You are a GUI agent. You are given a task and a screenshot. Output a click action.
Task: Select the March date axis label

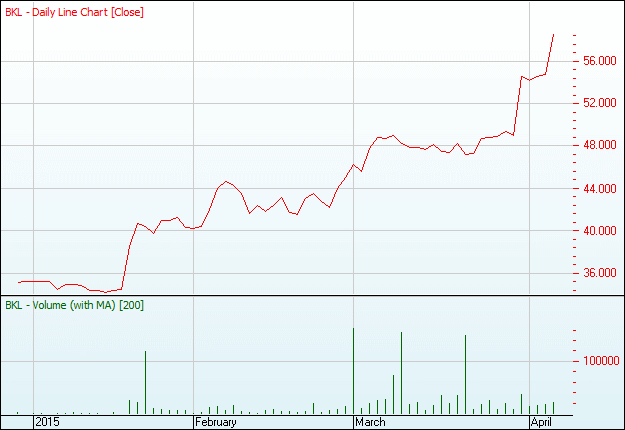click(371, 422)
